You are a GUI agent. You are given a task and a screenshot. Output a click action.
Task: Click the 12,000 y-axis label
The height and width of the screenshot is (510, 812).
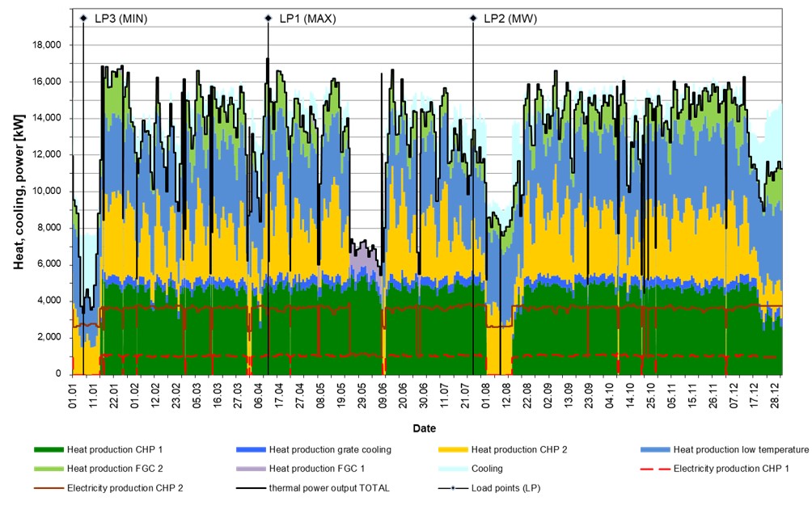pyautogui.click(x=47, y=155)
